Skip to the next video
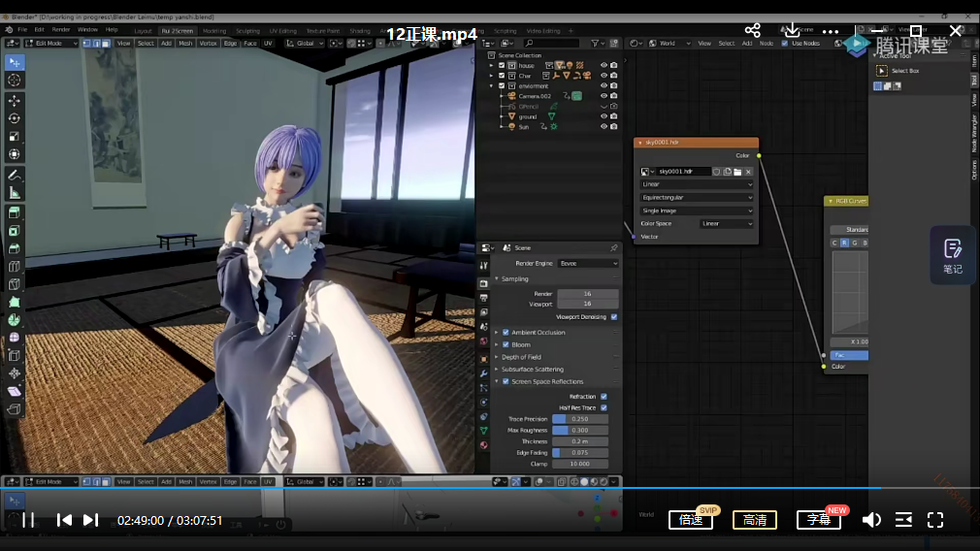This screenshot has height=551, width=980. click(91, 520)
